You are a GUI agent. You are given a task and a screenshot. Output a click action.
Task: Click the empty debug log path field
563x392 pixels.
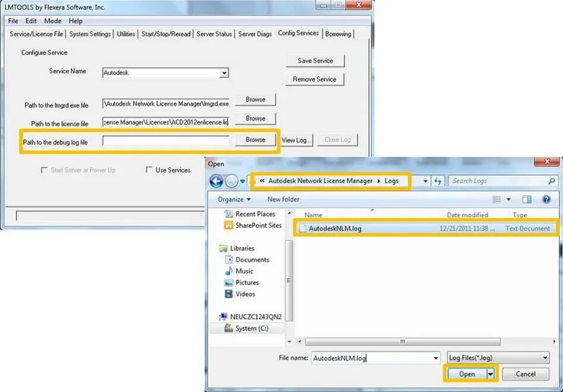(166, 141)
